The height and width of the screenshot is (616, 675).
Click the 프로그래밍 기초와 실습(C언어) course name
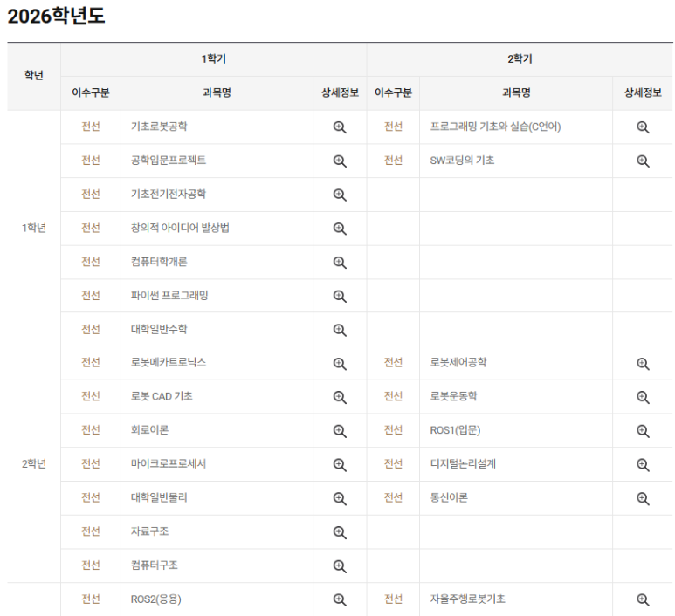click(495, 127)
